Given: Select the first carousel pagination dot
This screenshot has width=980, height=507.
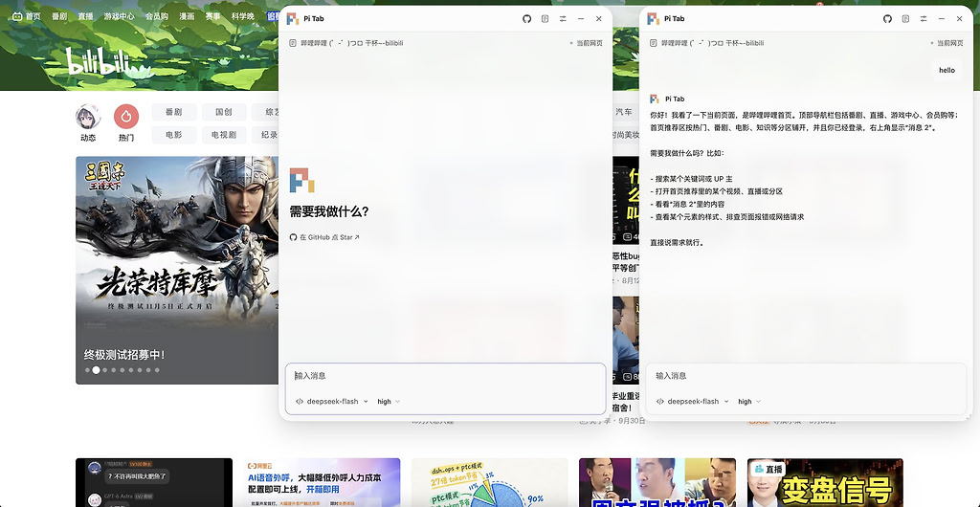Looking at the screenshot, I should pyautogui.click(x=87, y=370).
